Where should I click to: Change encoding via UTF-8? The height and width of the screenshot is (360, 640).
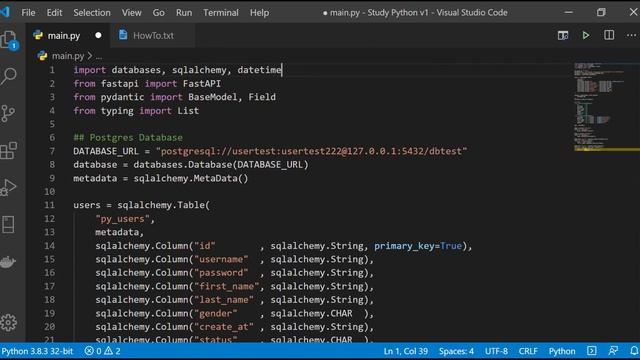tap(496, 351)
